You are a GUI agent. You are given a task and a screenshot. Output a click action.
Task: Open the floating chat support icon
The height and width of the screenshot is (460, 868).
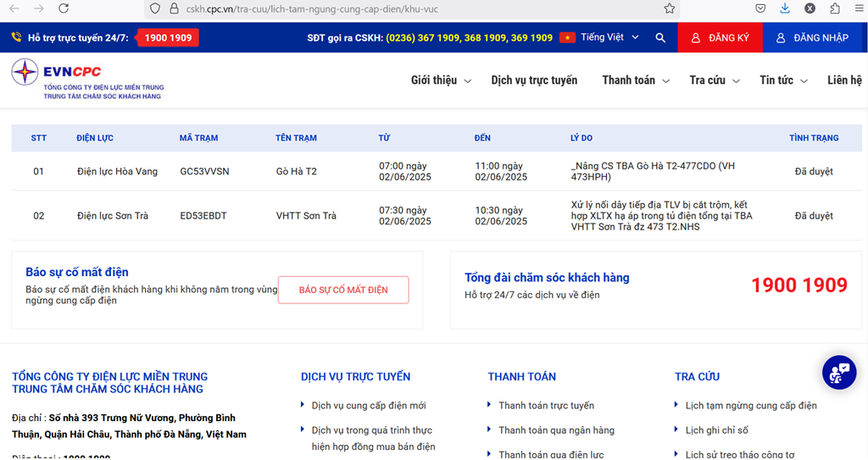click(x=839, y=373)
